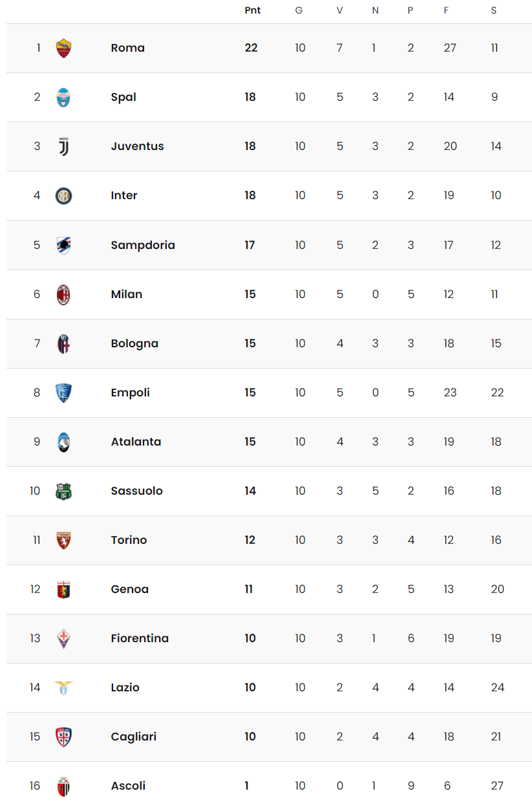Open the Fiorentina team page
This screenshot has width=532, height=811.
(140, 638)
